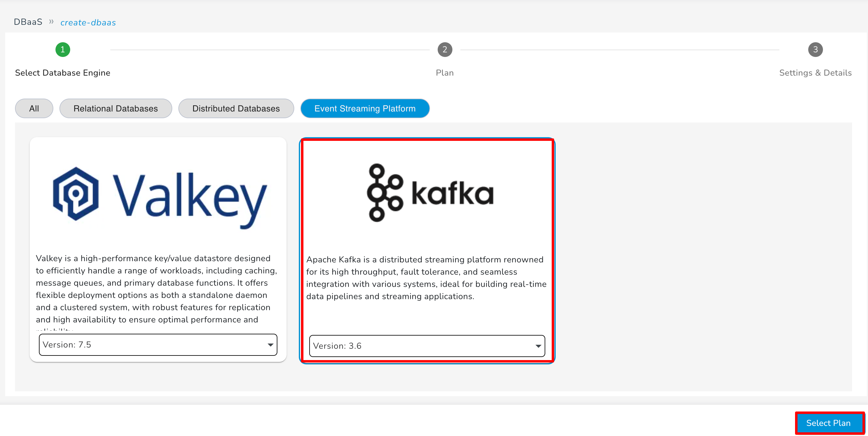Screen dimensions: 868x436
Task: Select the Kafka Version 3.6 dropdown
Action: coord(426,346)
